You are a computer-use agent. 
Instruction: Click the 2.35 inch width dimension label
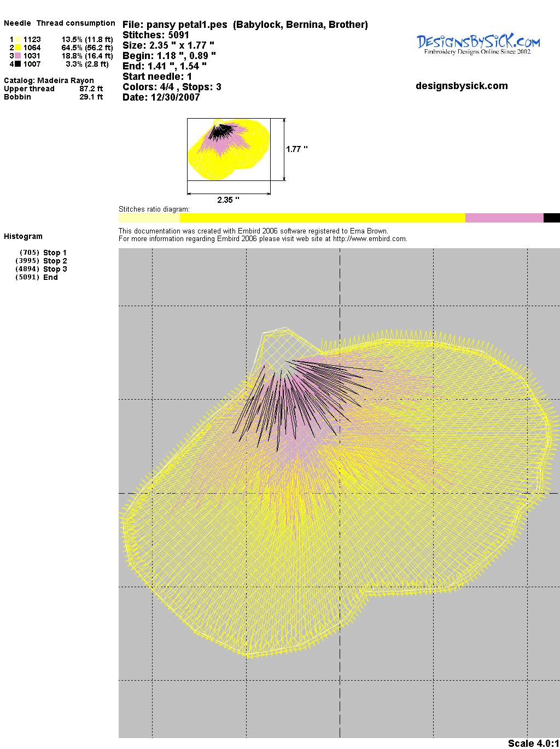[x=228, y=200]
